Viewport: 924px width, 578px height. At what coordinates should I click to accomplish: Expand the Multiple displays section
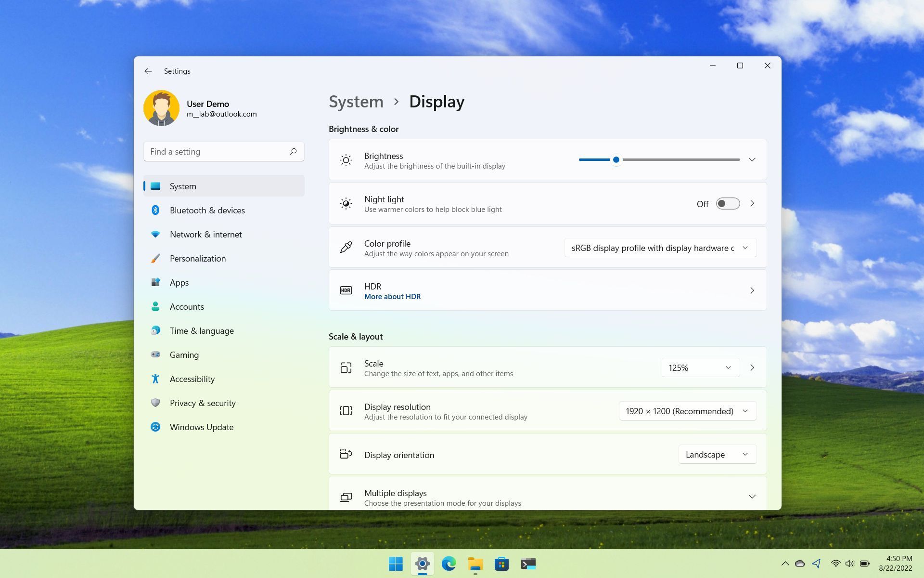coord(752,497)
